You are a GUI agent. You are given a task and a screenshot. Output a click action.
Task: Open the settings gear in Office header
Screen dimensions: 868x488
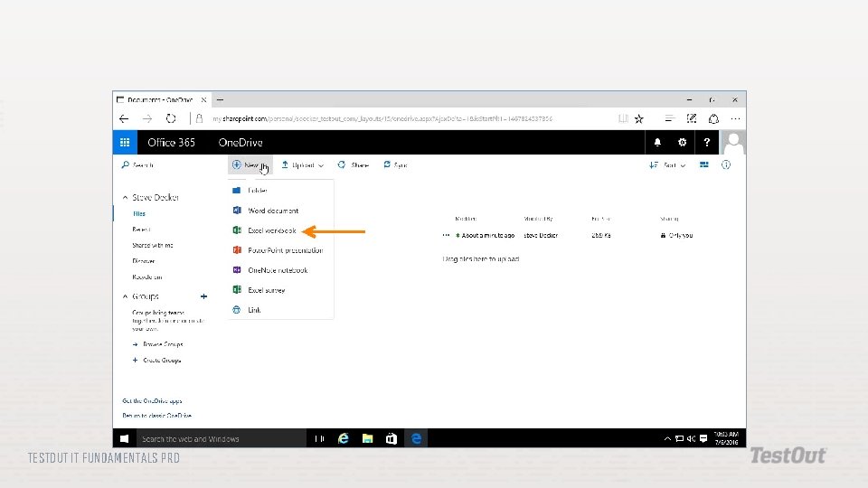coord(682,143)
